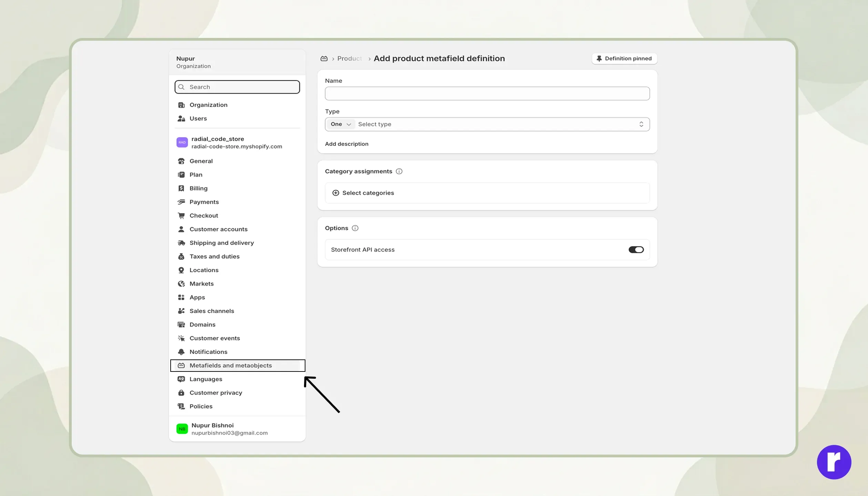Expand the Select categories picker
868x496 pixels.
pos(487,193)
